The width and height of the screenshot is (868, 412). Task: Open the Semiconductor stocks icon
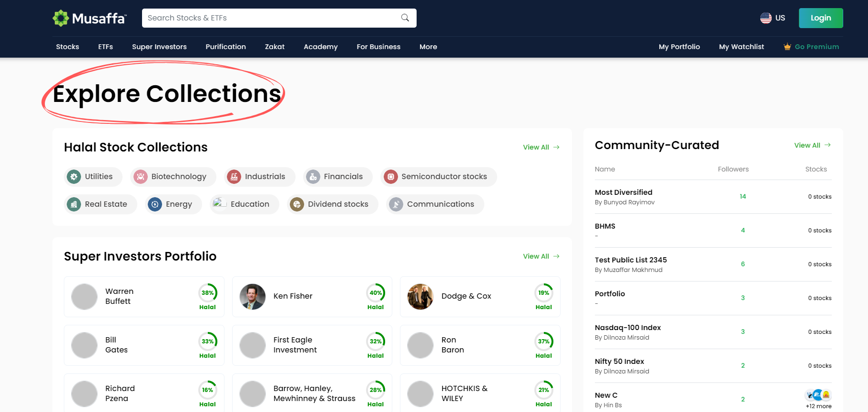click(x=390, y=177)
